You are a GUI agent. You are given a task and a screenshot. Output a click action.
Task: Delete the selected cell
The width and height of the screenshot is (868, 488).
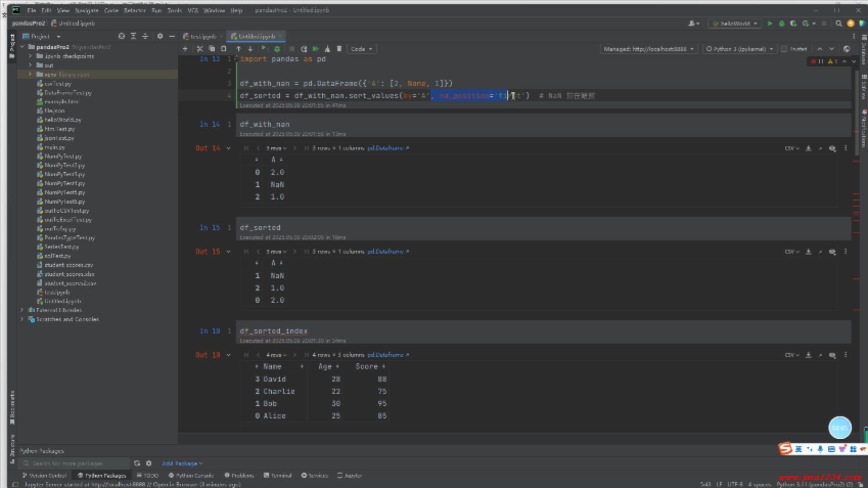click(x=340, y=49)
